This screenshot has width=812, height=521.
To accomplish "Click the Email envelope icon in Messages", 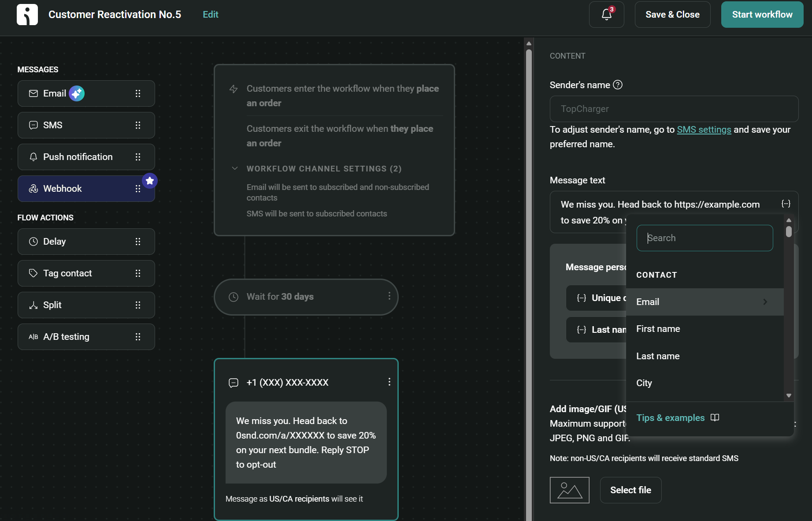I will coord(33,93).
